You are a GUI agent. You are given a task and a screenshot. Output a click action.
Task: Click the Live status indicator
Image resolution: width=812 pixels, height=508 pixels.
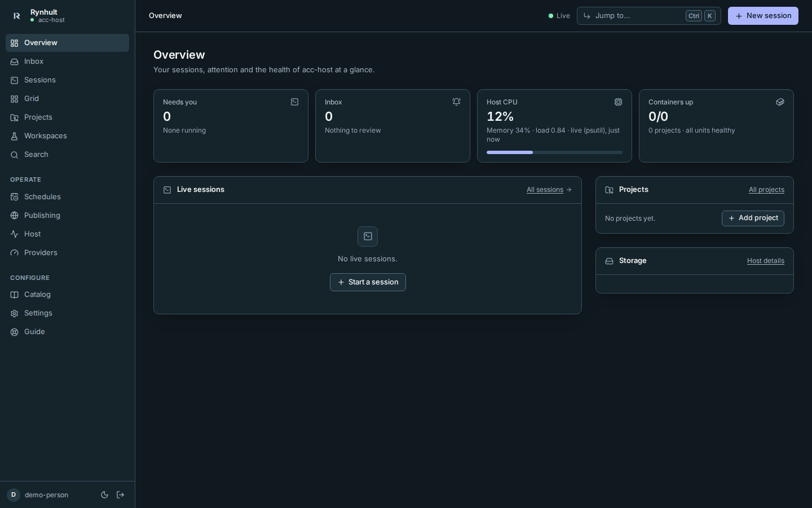tap(559, 16)
